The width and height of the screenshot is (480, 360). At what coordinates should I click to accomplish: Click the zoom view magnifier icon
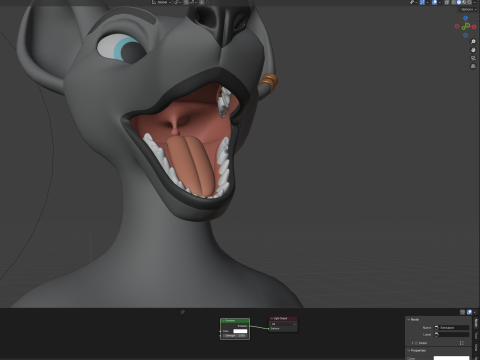click(x=473, y=42)
